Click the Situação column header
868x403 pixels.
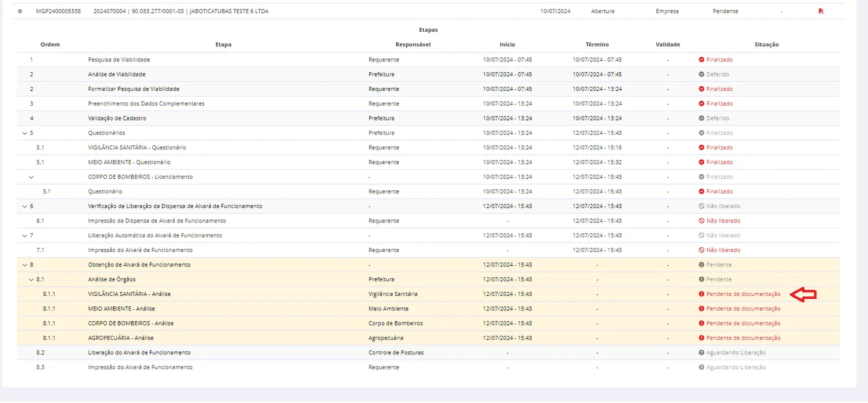(767, 45)
